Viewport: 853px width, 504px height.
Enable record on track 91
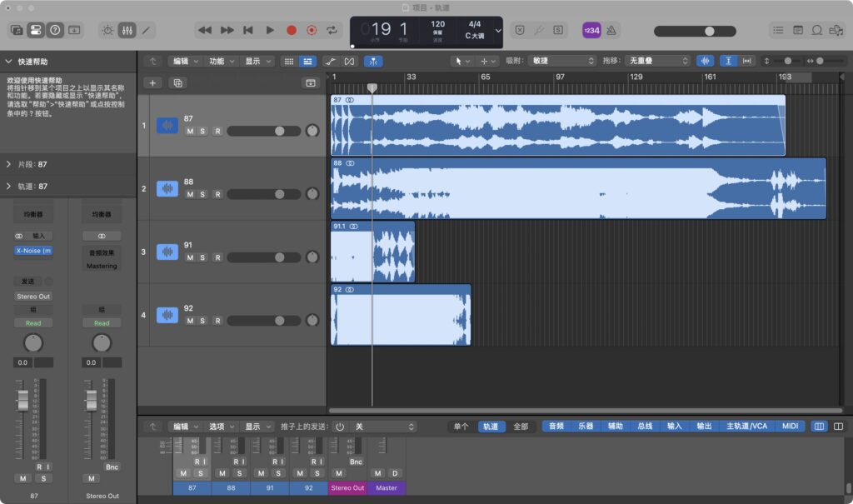217,257
